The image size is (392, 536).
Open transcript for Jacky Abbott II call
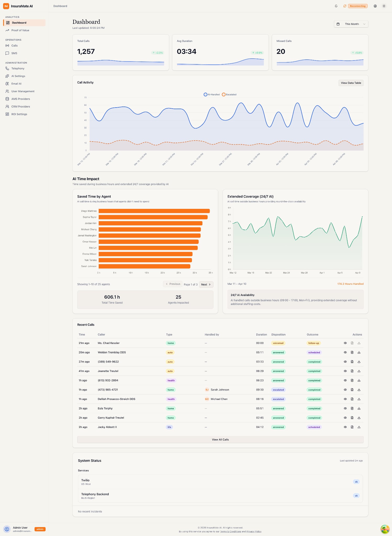pyautogui.click(x=352, y=427)
